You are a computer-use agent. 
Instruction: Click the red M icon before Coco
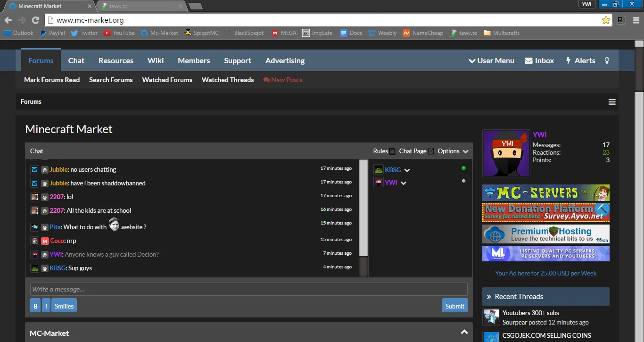tap(45, 241)
